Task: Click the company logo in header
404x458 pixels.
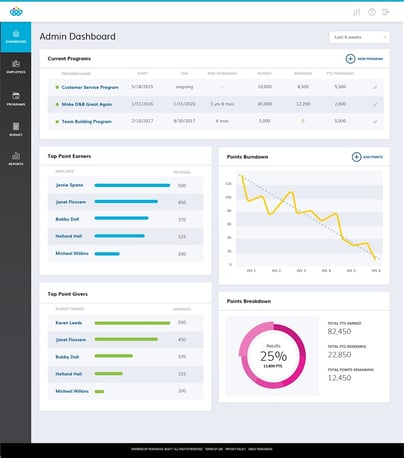Action: coord(16,12)
